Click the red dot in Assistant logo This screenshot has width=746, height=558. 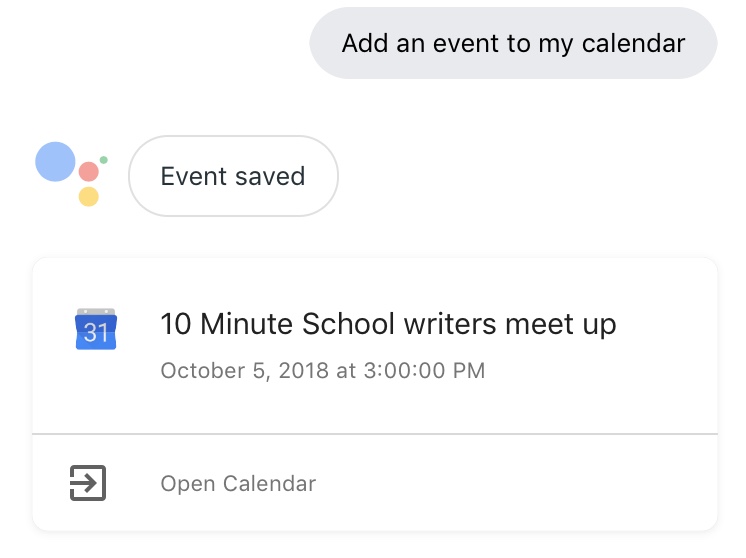[x=88, y=171]
